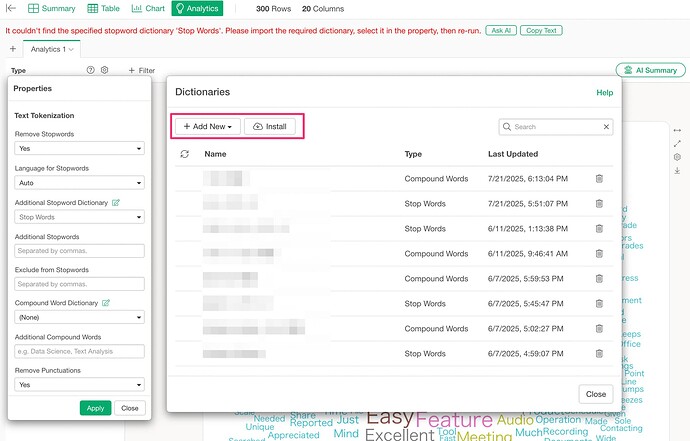Open the Chart view
Viewport: 690px width, 441px height.
click(x=148, y=8)
